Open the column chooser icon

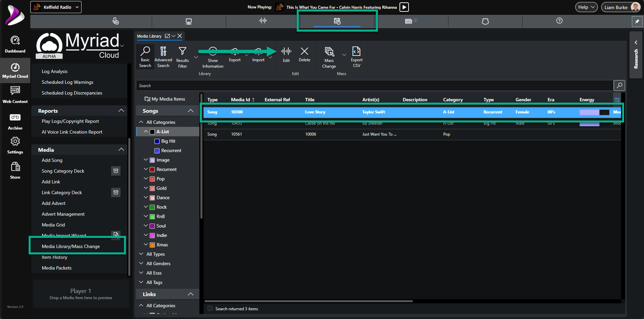pos(617,100)
